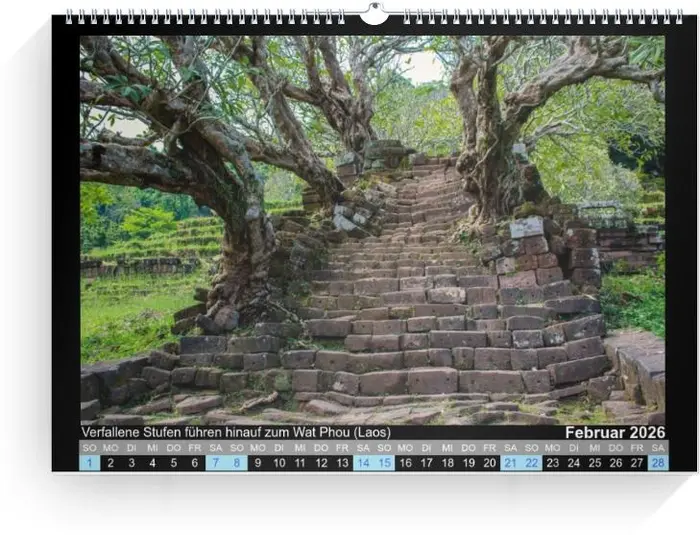700x535 pixels.
Task: Select day 7 Saturday cell
Action: 216,462
